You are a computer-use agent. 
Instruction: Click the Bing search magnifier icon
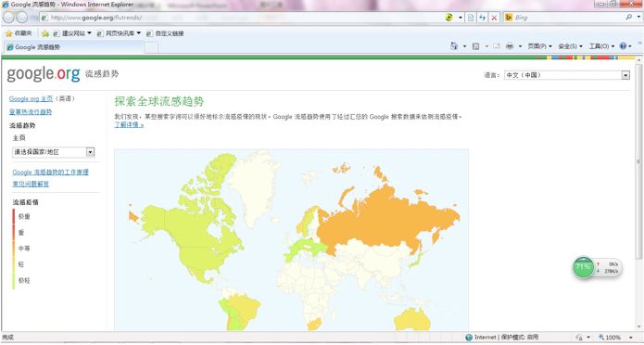coord(629,18)
